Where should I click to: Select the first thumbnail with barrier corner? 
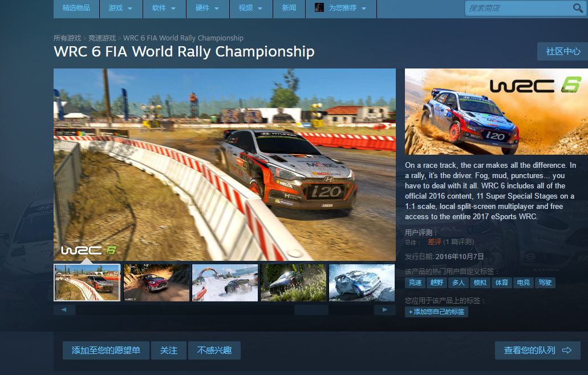87,283
